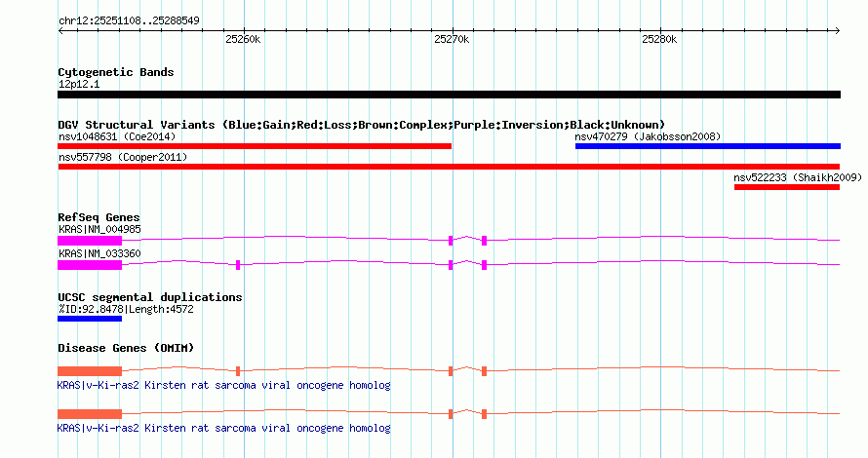Click the nsv557798 (Cooper2011) label

pos(123,157)
